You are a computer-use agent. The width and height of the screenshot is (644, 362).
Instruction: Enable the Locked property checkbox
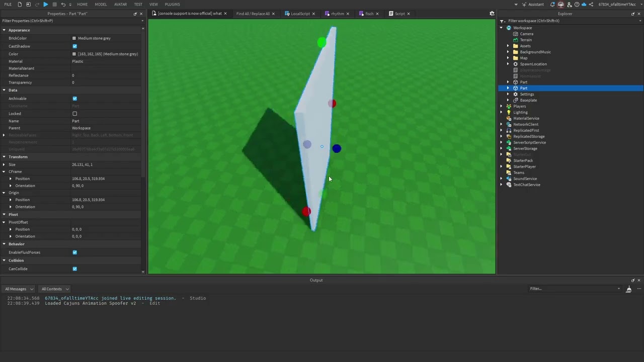tap(74, 114)
